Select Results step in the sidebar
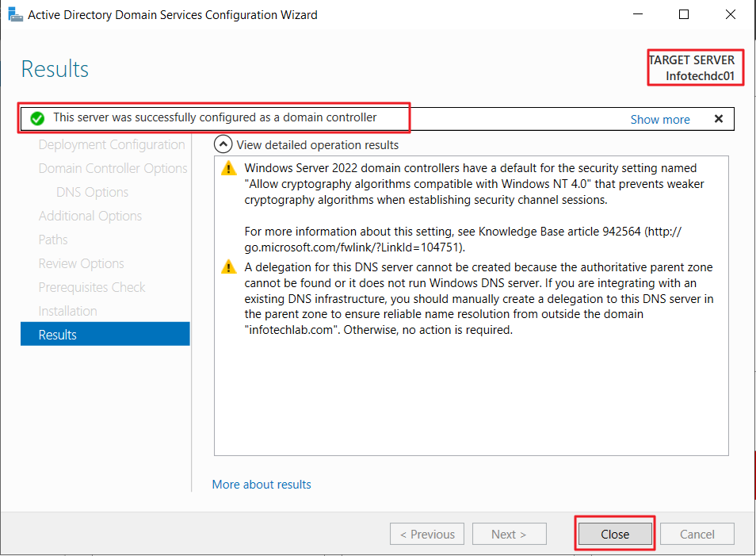The image size is (756, 556). (x=105, y=334)
